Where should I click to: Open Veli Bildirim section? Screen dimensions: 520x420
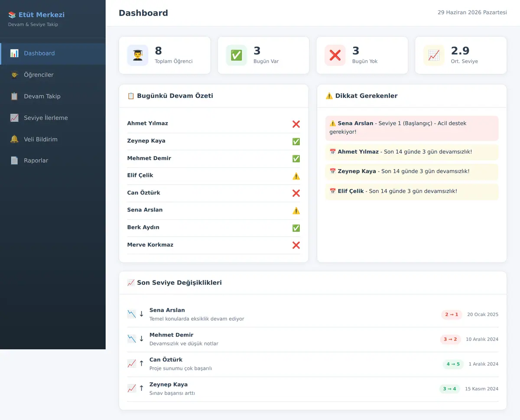coord(52,139)
